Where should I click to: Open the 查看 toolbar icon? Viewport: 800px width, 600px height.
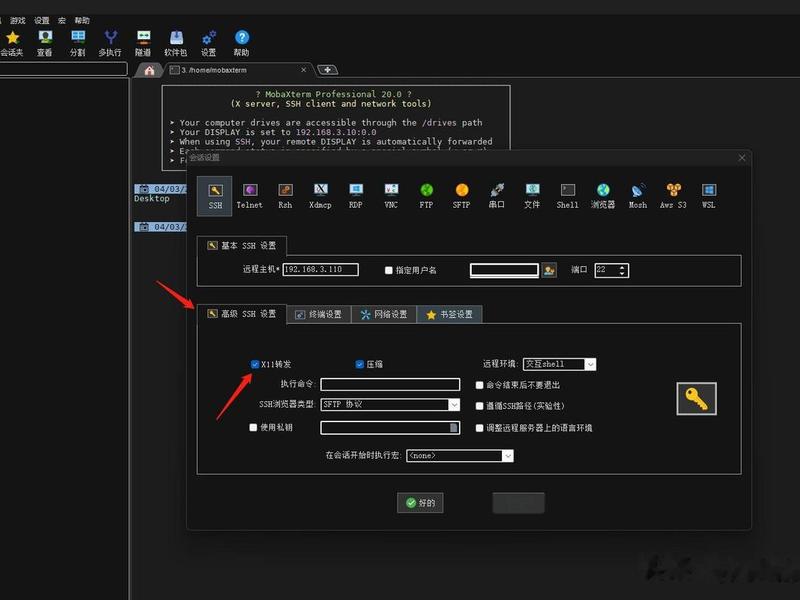click(45, 43)
